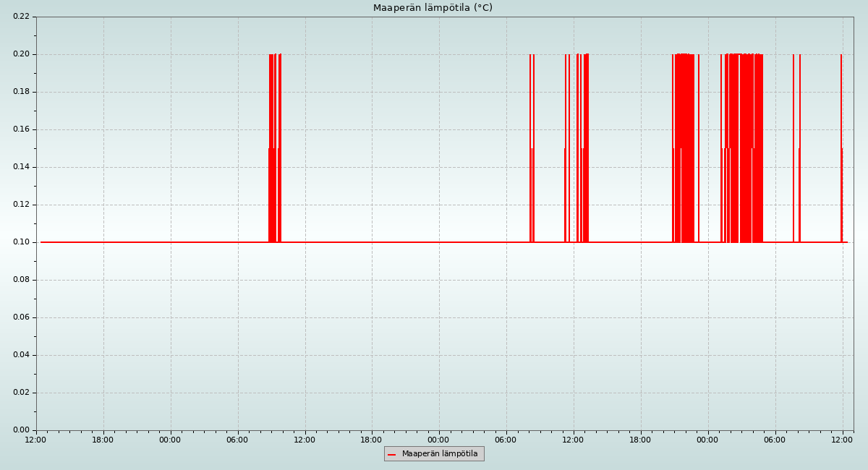The height and width of the screenshot is (470, 868).
Task: Click the leftmost 12:00 x-axis label
Action: tap(36, 440)
